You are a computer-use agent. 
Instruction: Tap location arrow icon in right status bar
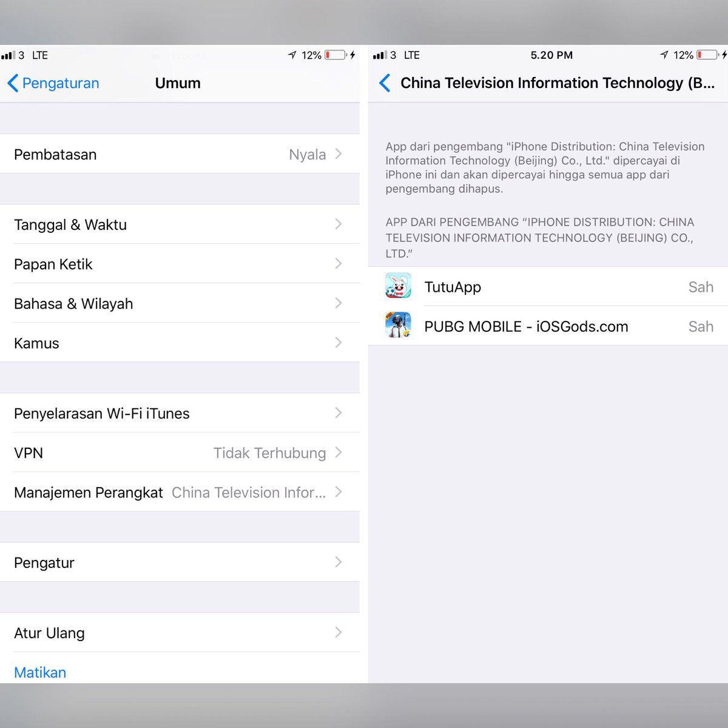pyautogui.click(x=664, y=55)
